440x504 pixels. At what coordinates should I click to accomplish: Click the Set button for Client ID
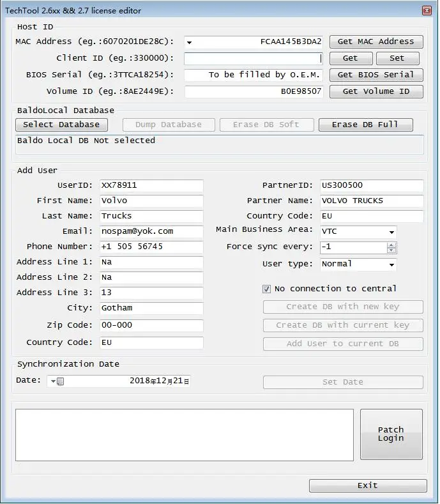pyautogui.click(x=398, y=58)
